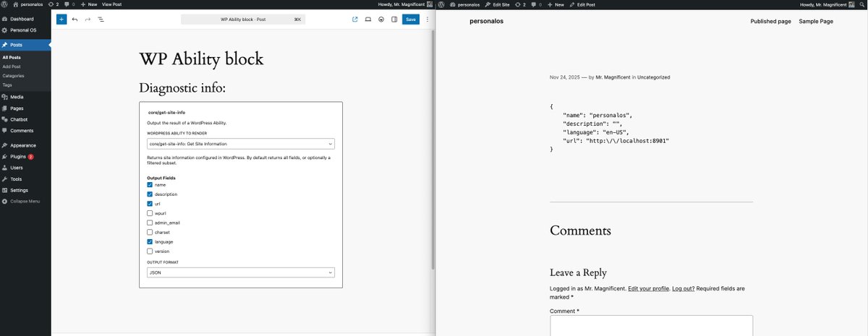Image resolution: width=868 pixels, height=336 pixels.
Task: Click personalos site title on frontend
Action: (x=486, y=21)
